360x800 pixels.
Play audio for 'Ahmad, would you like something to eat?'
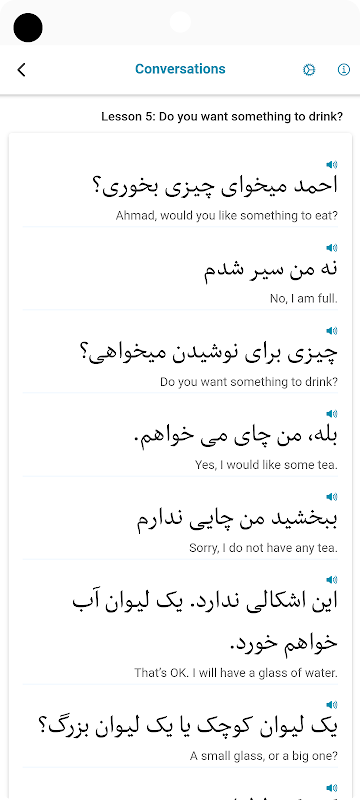[x=332, y=164]
